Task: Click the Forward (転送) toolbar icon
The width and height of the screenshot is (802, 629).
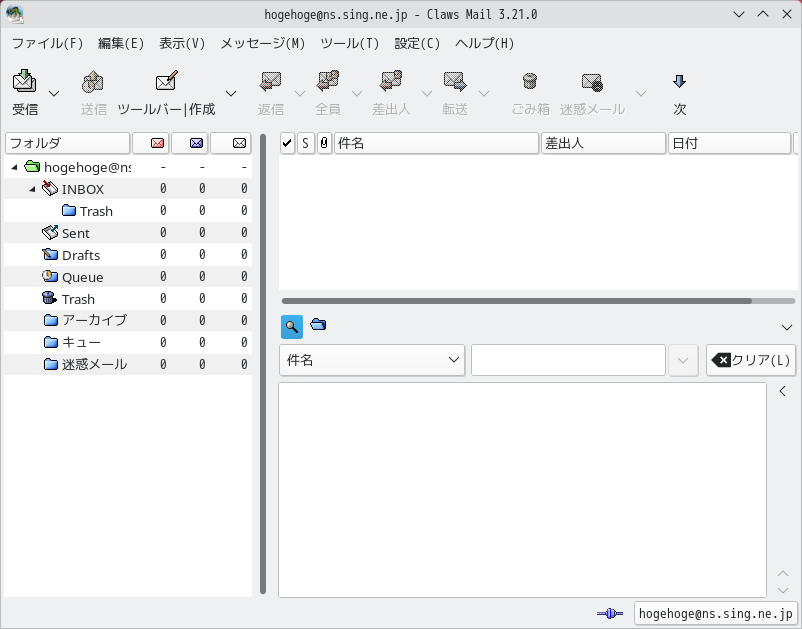Action: [x=455, y=81]
